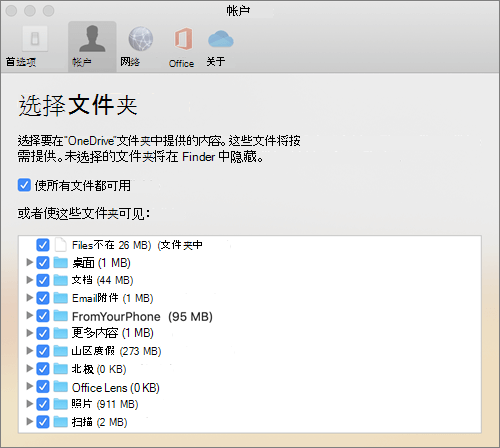Click the file icon beside Files不在
This screenshot has height=448, width=500.
tap(61, 245)
